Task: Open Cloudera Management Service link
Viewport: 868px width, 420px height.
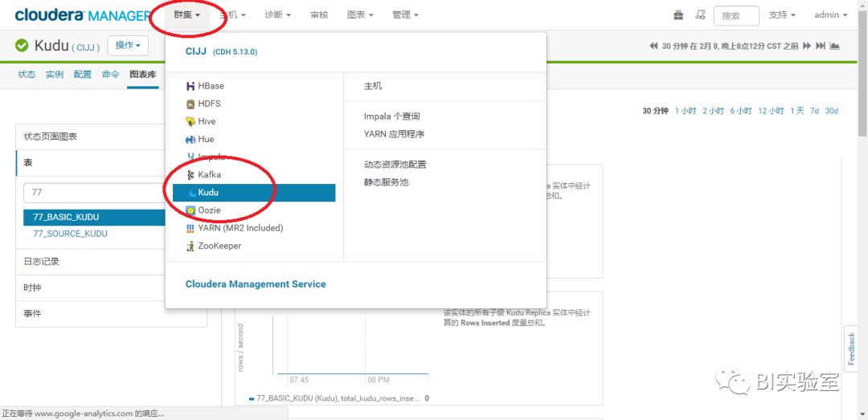Action: point(256,284)
